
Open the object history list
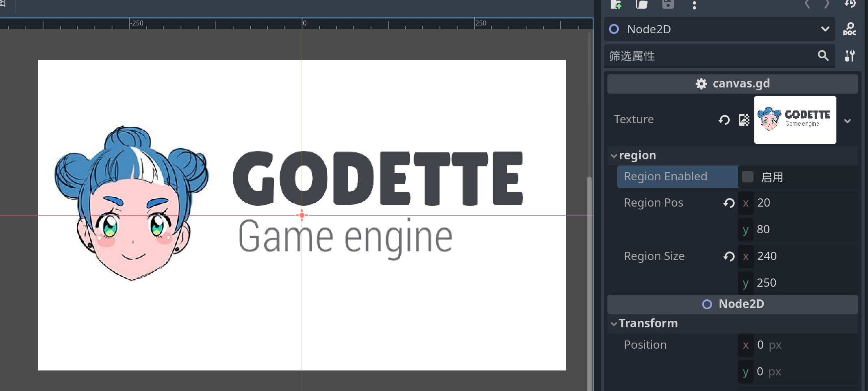850,5
